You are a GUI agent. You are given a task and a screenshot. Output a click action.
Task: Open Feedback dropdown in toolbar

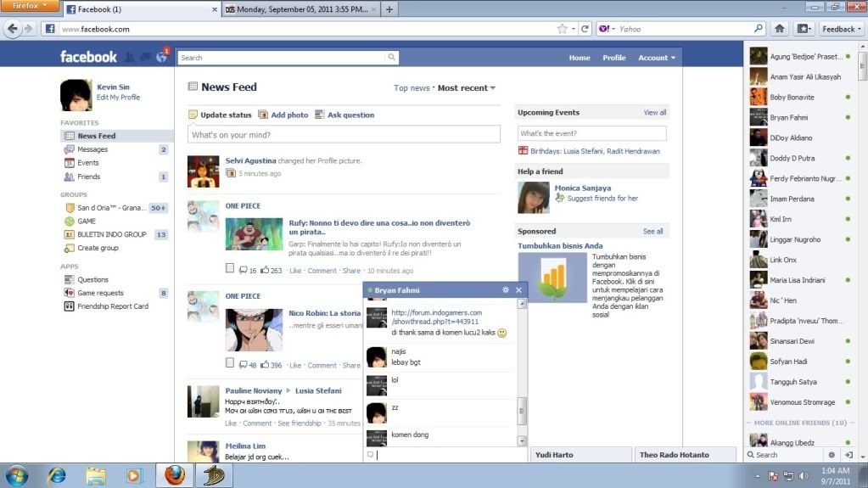(x=842, y=29)
